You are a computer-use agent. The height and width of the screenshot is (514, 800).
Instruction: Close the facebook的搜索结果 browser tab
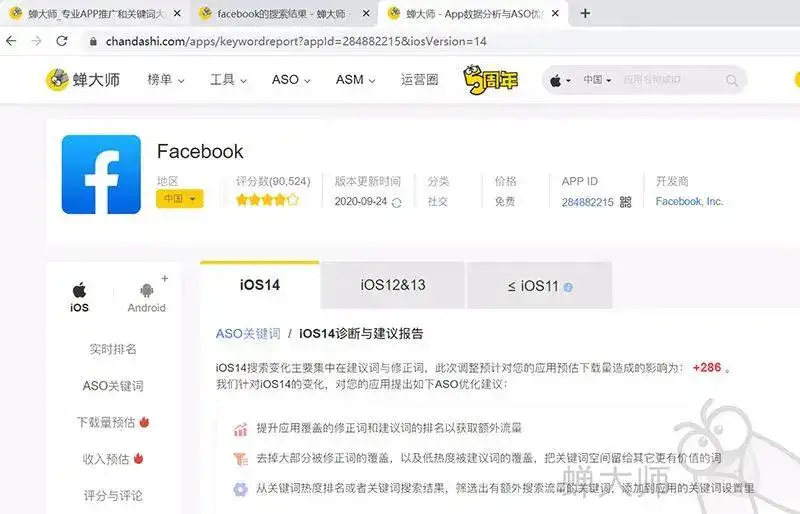[x=366, y=14]
